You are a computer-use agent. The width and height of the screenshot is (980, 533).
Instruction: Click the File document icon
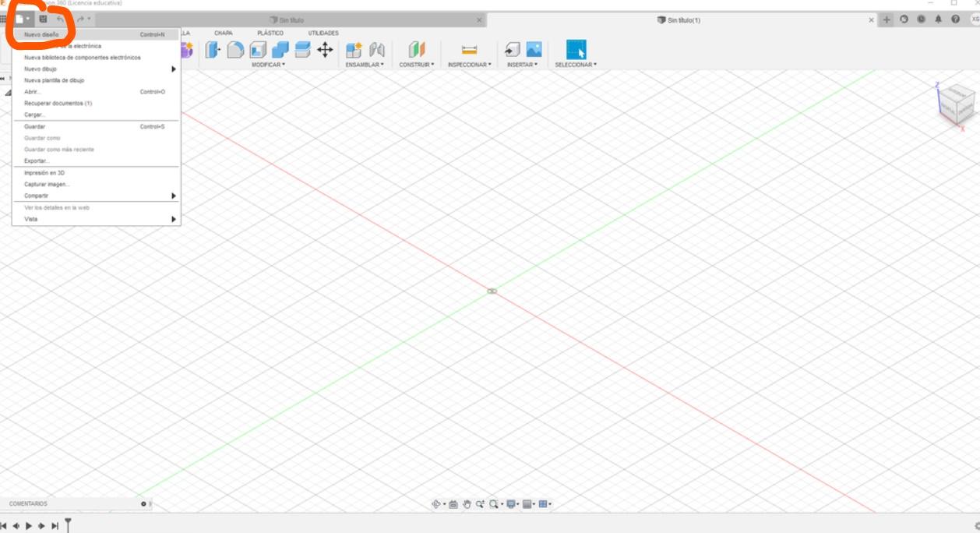point(19,19)
